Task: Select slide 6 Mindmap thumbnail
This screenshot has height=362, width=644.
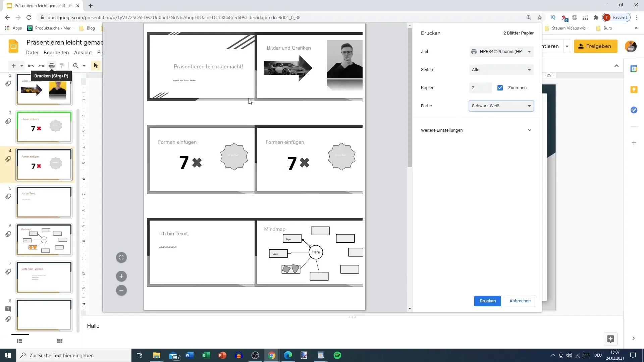Action: (44, 240)
